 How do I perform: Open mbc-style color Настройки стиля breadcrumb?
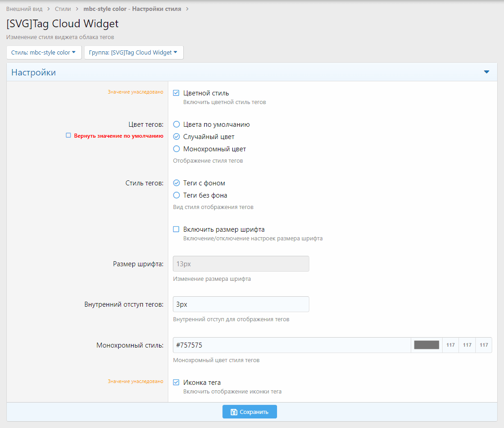coord(132,9)
